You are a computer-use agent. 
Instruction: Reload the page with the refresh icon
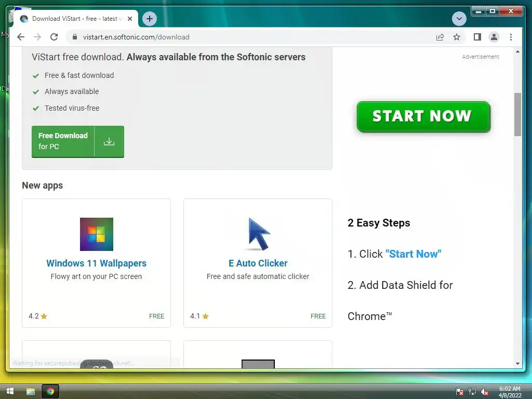click(54, 37)
